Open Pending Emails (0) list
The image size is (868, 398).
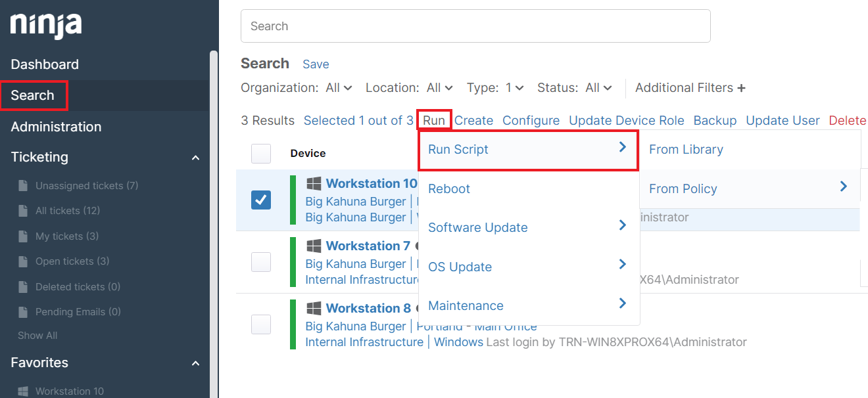(78, 312)
